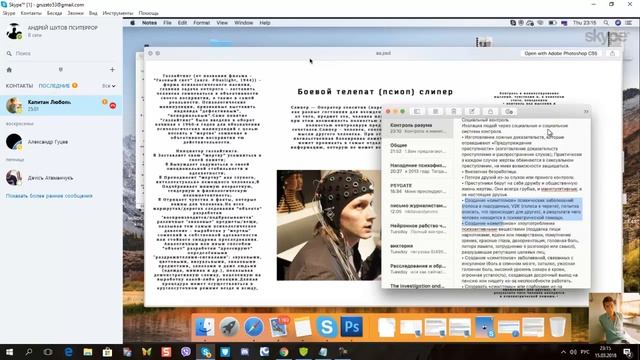The width and height of the screenshot is (640, 360).
Task: Switch to the ПОСЛЕДНИЕ tab
Action: pyautogui.click(x=54, y=86)
